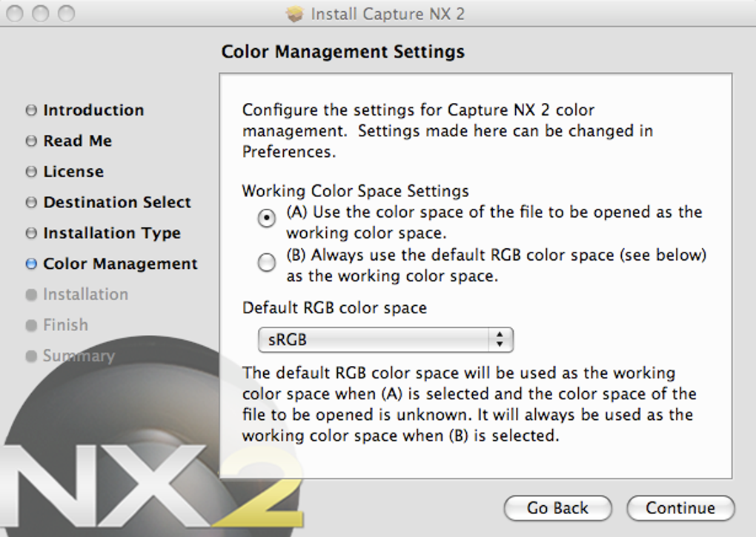
Task: Click the blue Color Management step bullet
Action: 31,264
